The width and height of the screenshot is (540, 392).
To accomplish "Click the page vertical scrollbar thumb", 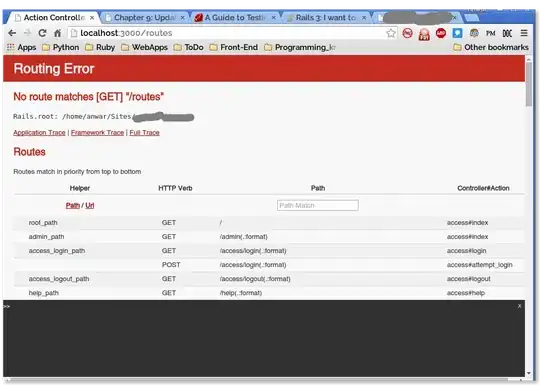I will [x=529, y=84].
